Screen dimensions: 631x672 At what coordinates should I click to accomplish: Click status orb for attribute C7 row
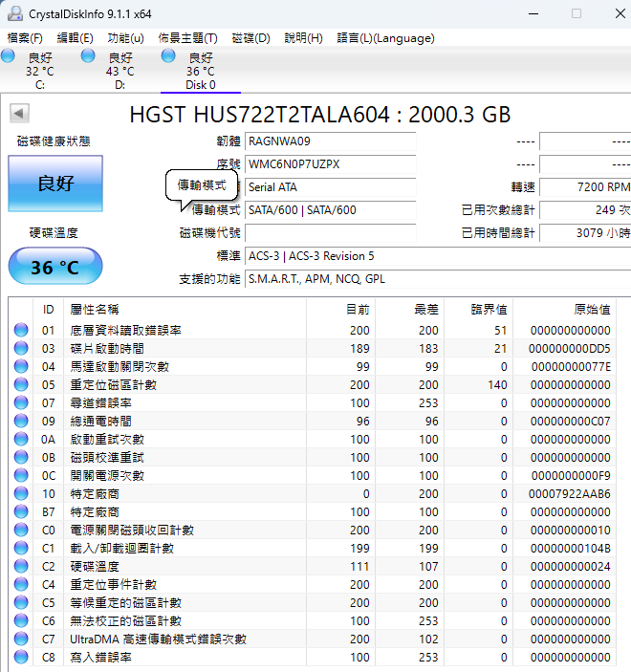click(21, 639)
